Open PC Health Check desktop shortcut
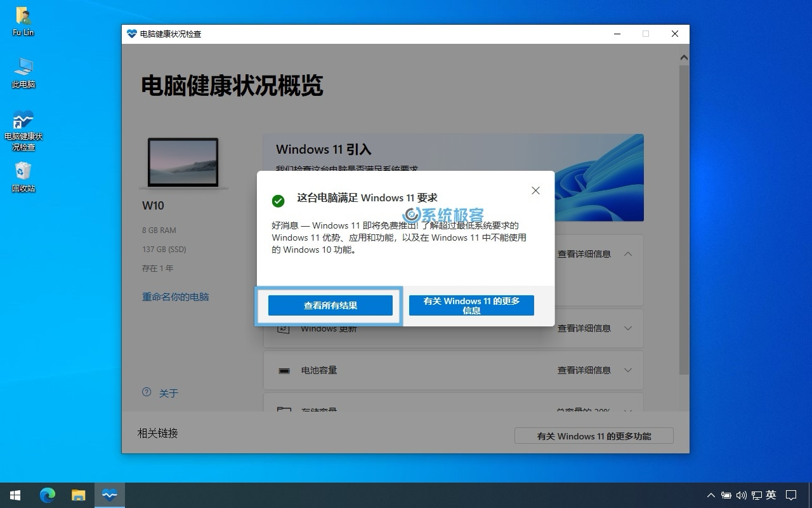This screenshot has height=508, width=812. pos(23,131)
